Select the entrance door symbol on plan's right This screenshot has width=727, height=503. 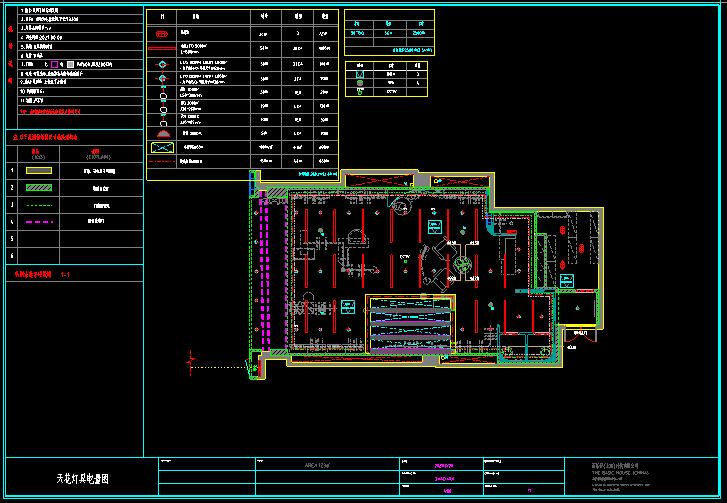[x=580, y=335]
